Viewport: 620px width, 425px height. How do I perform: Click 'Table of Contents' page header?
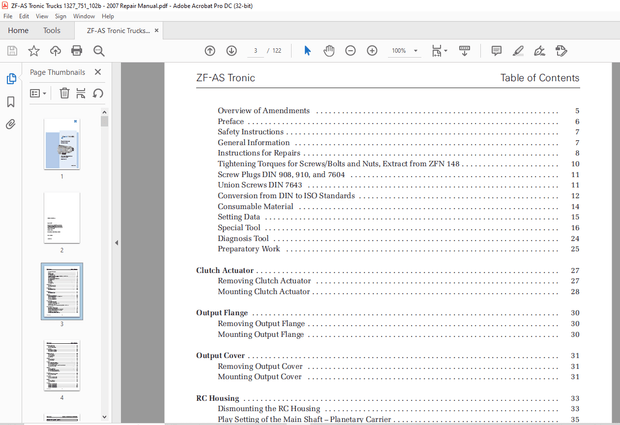pyautogui.click(x=540, y=78)
